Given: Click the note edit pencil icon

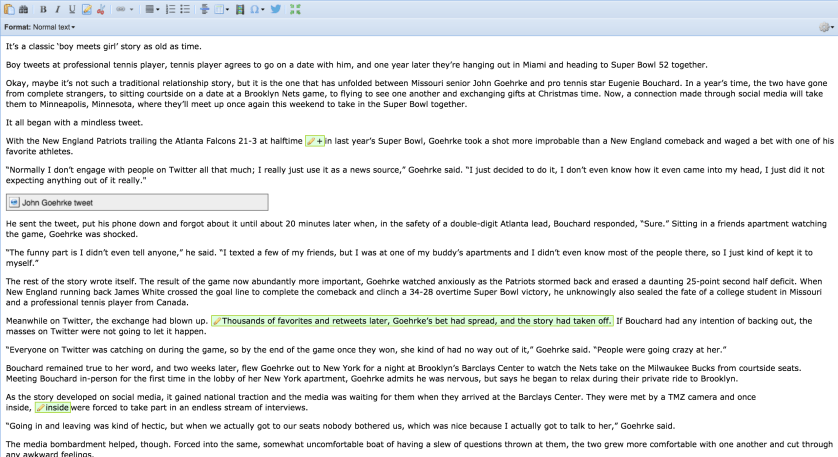Looking at the screenshot, I should click(87, 9).
